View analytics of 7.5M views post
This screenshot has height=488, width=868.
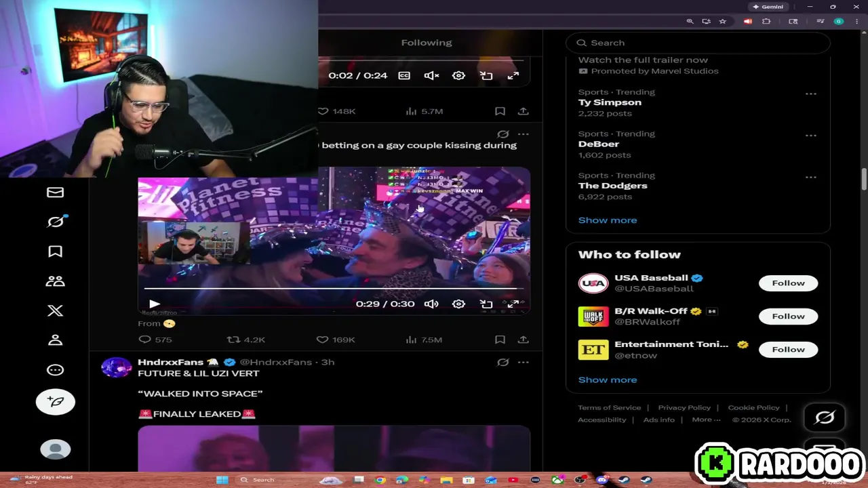click(424, 340)
